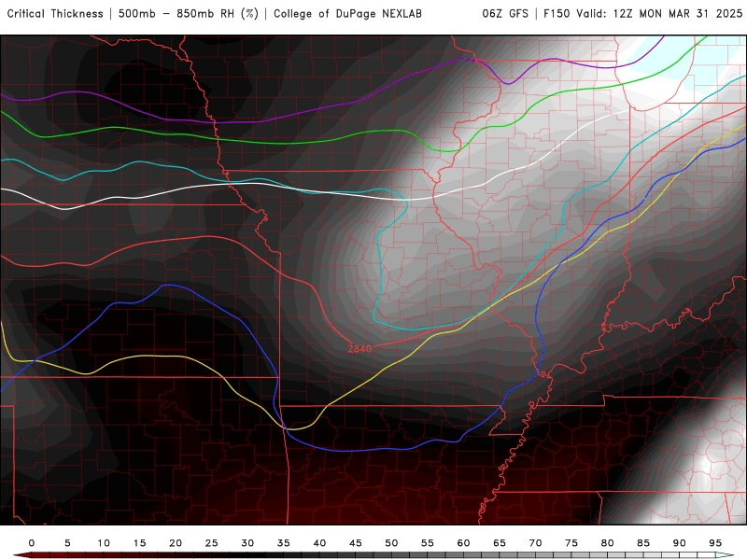This screenshot has width=747, height=560.
Task: Click the 30 label on the legend
Action: (247, 543)
